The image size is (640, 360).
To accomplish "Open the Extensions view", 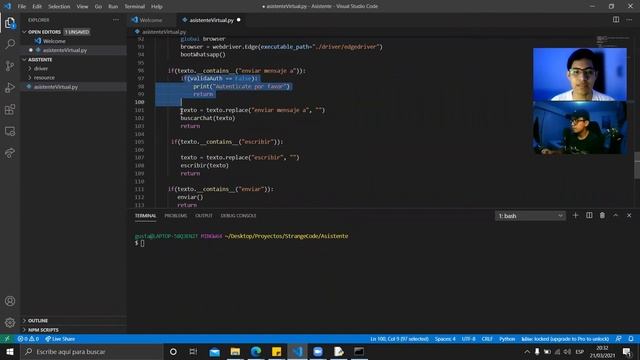I will [x=10, y=109].
